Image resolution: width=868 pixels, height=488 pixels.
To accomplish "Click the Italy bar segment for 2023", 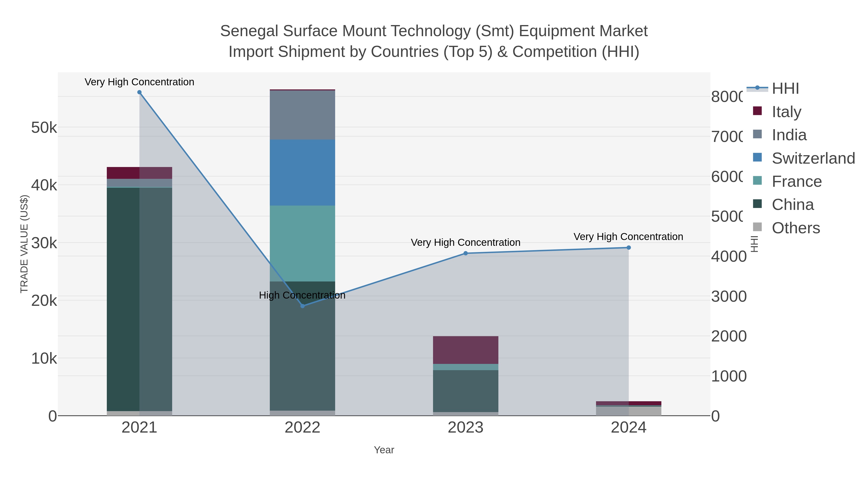I will 466,350.
